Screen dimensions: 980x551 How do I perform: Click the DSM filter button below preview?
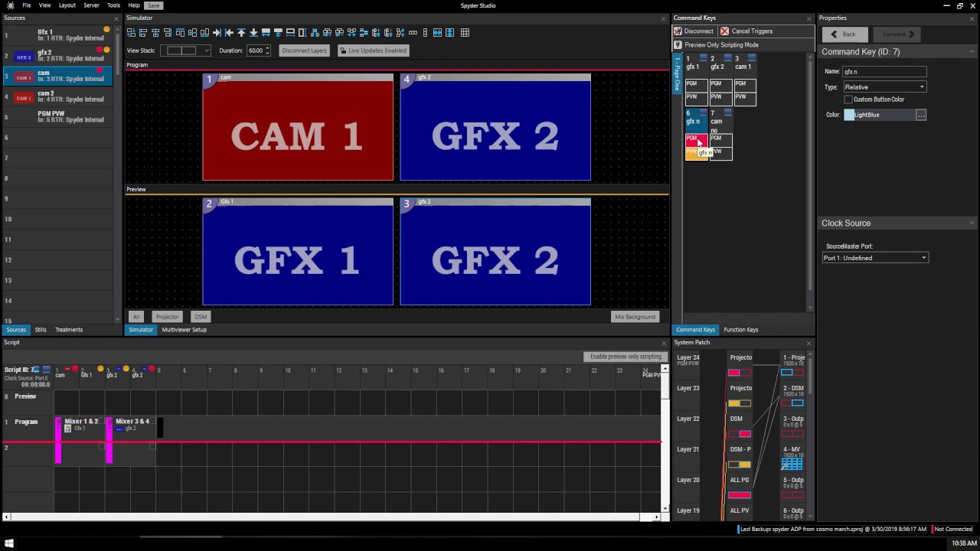pyautogui.click(x=201, y=317)
